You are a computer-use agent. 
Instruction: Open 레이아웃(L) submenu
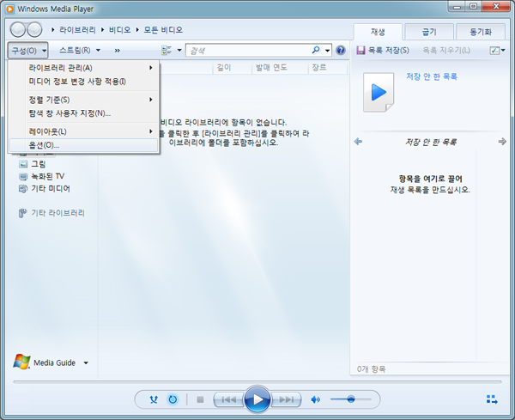point(84,131)
